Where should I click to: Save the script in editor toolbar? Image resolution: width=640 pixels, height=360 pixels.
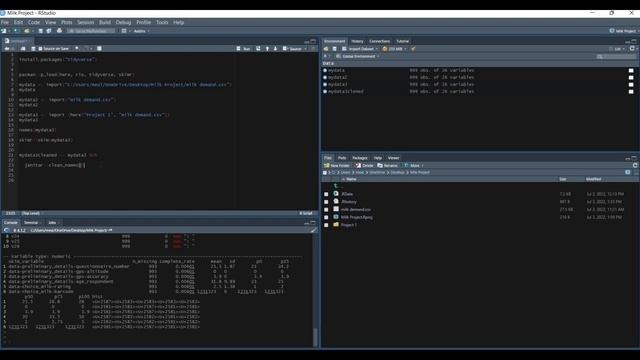[x=33, y=49]
